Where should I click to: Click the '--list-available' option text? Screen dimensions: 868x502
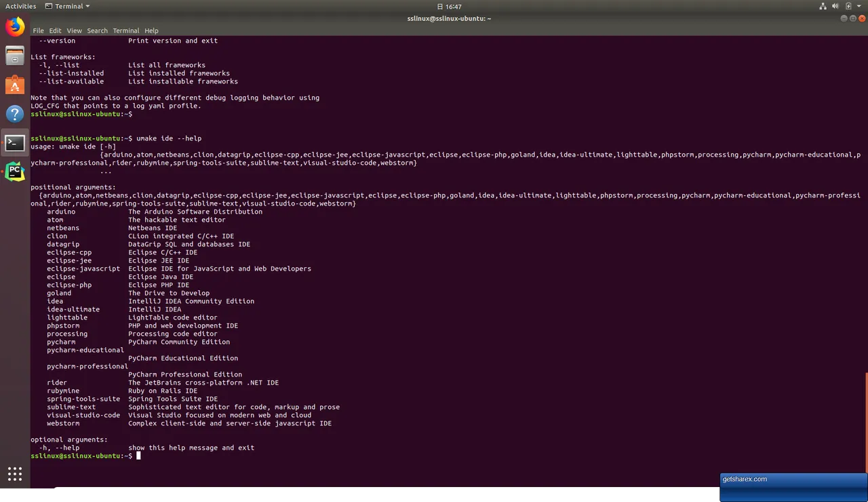point(71,81)
